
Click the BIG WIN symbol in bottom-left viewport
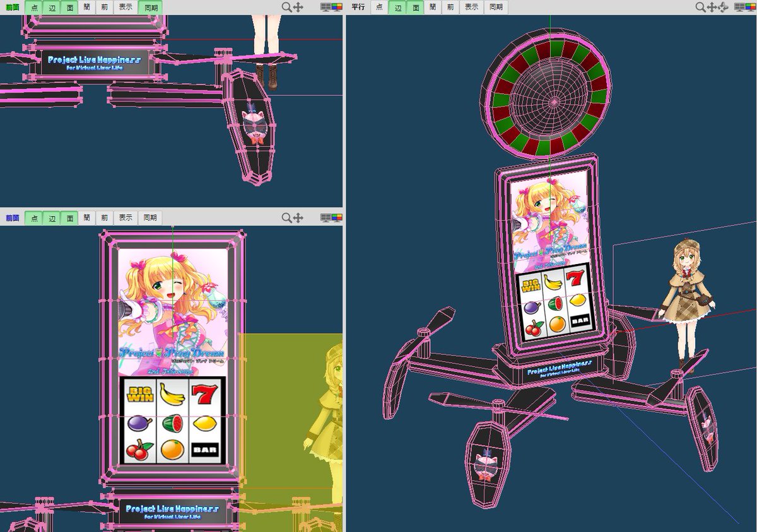point(139,395)
